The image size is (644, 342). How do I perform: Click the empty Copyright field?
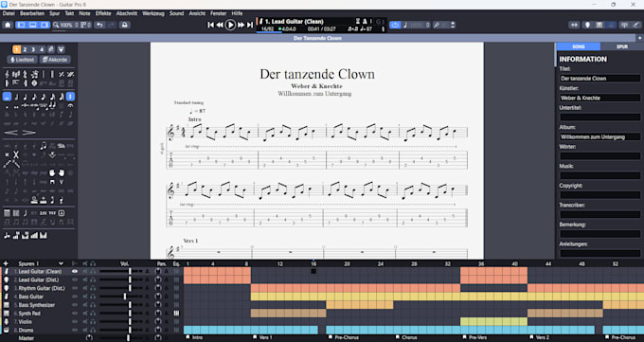pos(599,195)
